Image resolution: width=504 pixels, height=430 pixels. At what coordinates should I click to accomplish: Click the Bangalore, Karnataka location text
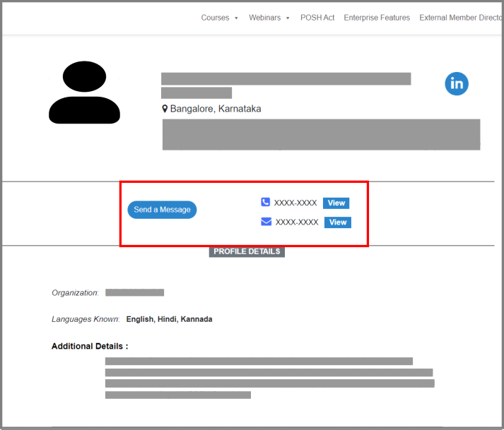point(216,109)
